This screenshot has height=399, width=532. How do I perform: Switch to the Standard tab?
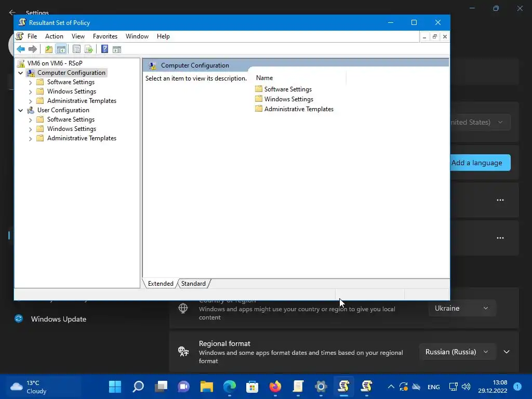[193, 284]
